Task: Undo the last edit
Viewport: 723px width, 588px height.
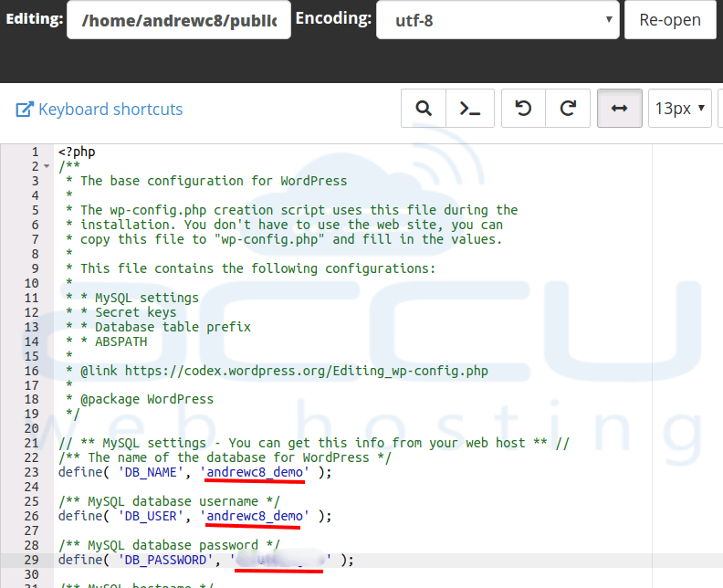Action: coord(523,109)
